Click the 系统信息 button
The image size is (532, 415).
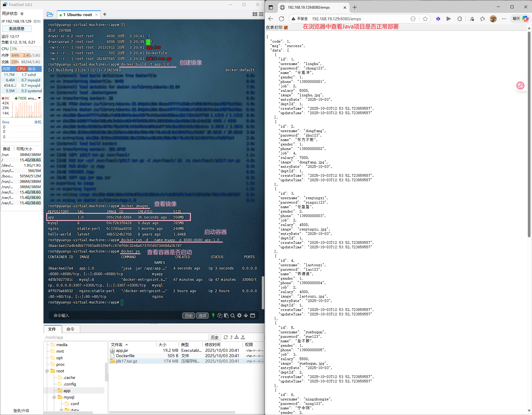coord(17,29)
